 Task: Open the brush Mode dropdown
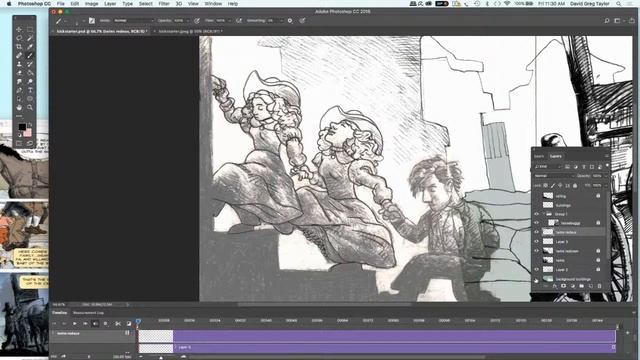tap(134, 20)
